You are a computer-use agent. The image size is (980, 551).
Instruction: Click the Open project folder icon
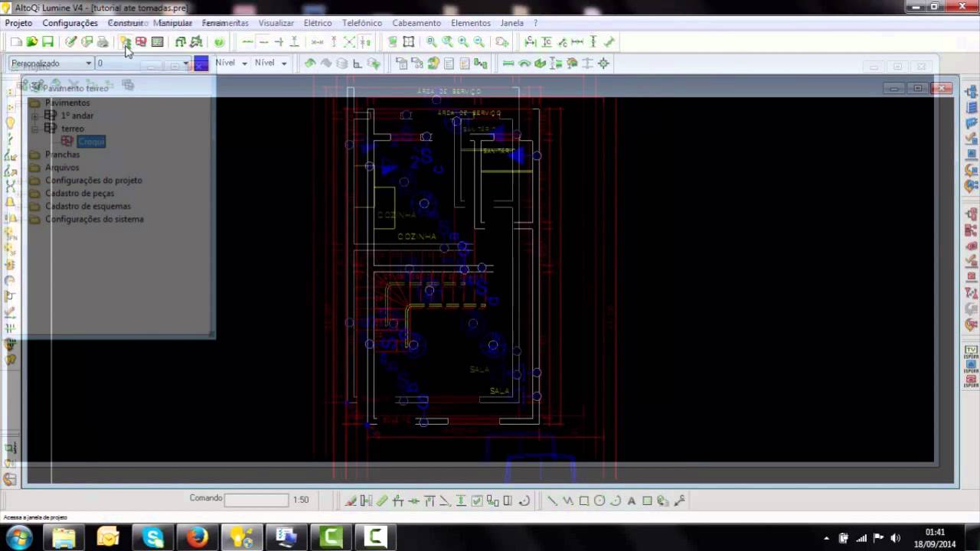(x=31, y=42)
